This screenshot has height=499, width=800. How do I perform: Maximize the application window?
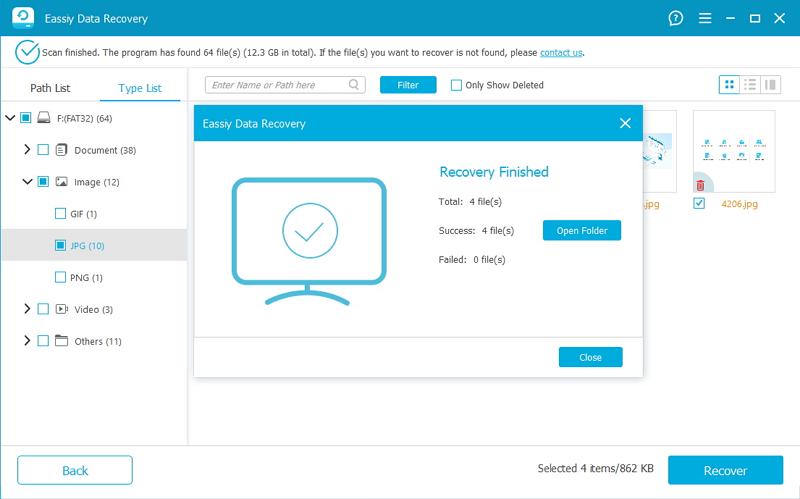click(x=755, y=18)
